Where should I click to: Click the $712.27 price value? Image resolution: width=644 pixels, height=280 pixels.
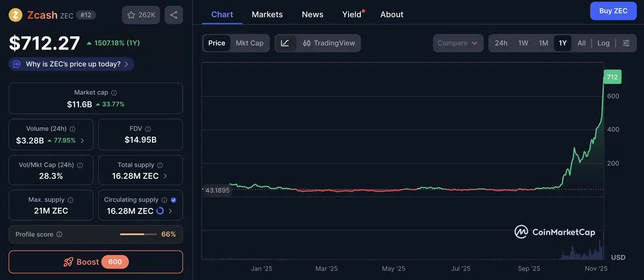pos(45,43)
